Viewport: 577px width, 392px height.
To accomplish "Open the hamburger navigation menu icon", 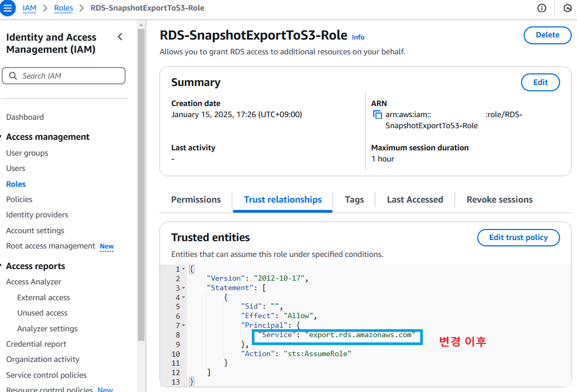I will point(7,8).
